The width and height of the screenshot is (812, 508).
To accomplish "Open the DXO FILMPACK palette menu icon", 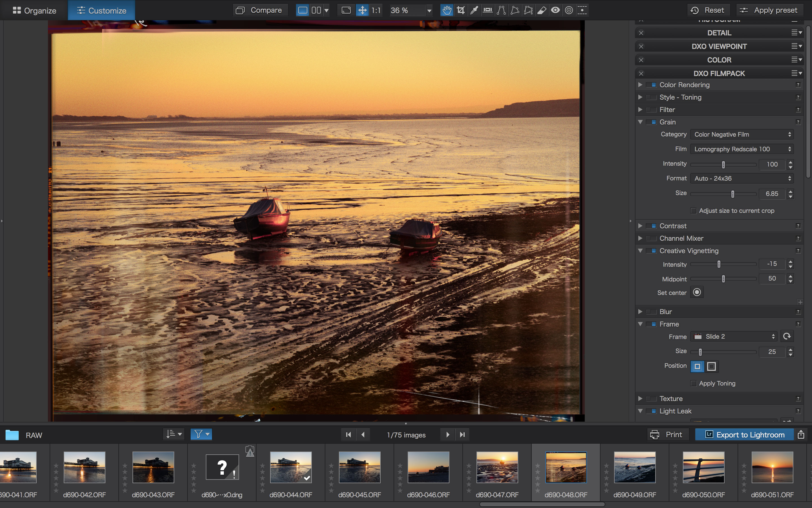I will pos(796,73).
